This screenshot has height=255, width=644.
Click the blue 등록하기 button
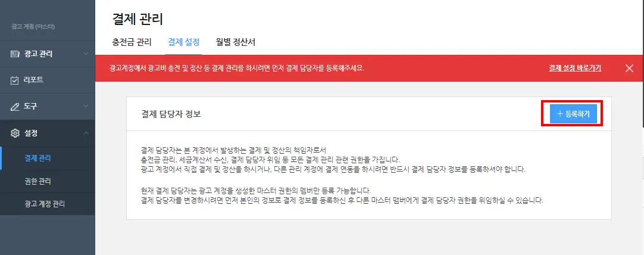[x=573, y=114]
